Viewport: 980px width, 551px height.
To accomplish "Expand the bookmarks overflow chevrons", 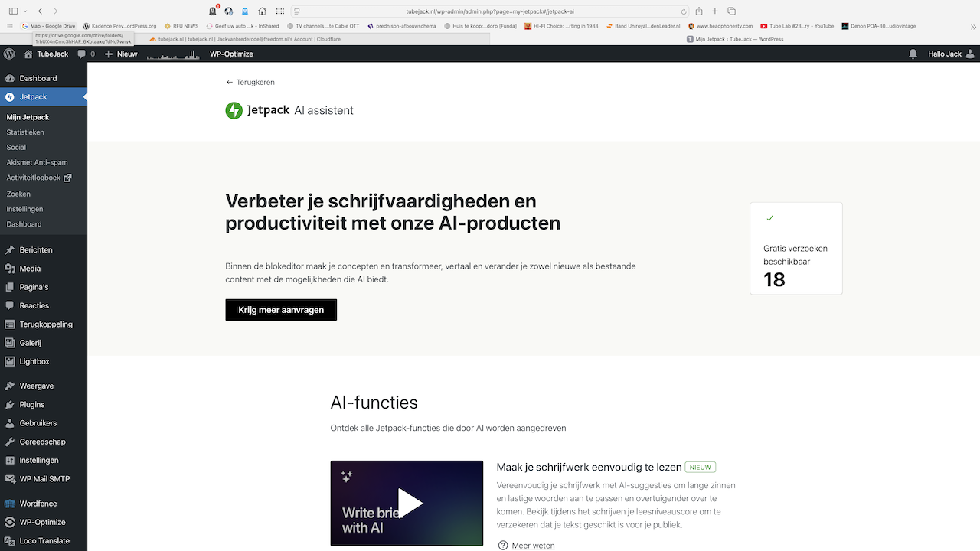I will click(972, 26).
